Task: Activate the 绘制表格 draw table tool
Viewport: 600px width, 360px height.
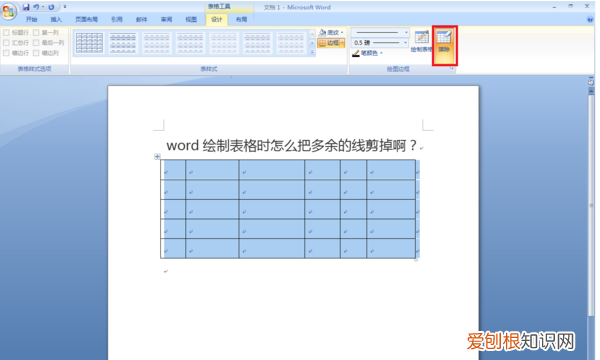Action: click(x=422, y=42)
